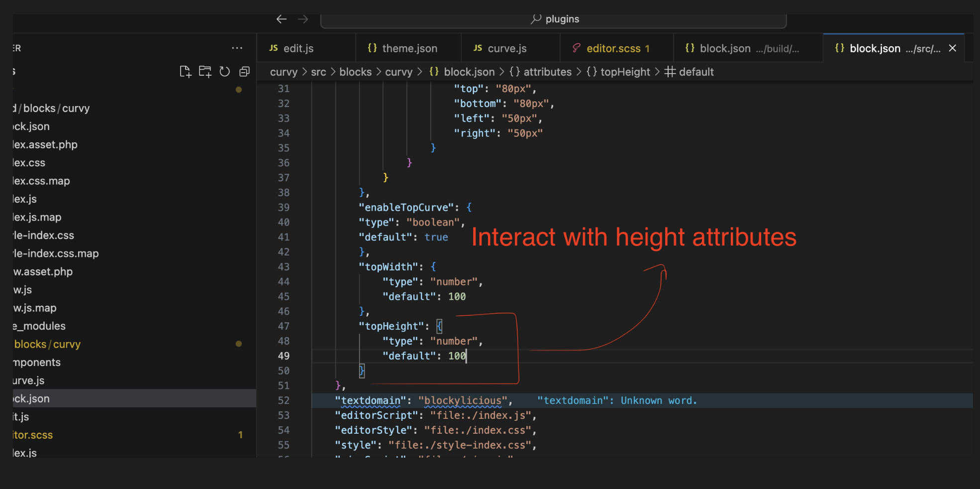Refresh the explorer file tree
The height and width of the screenshot is (489, 980).
(x=225, y=72)
